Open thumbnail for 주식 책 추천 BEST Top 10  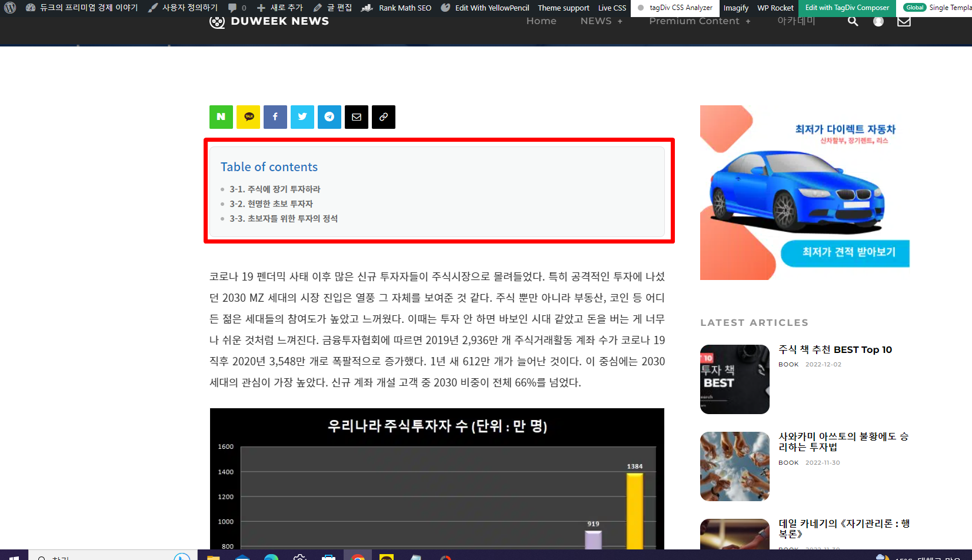pyautogui.click(x=735, y=379)
